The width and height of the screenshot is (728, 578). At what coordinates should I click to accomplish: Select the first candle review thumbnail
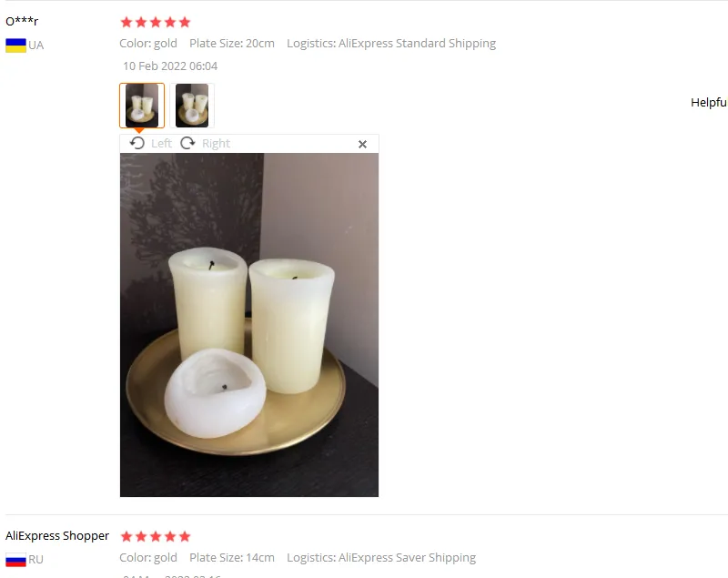click(x=142, y=106)
